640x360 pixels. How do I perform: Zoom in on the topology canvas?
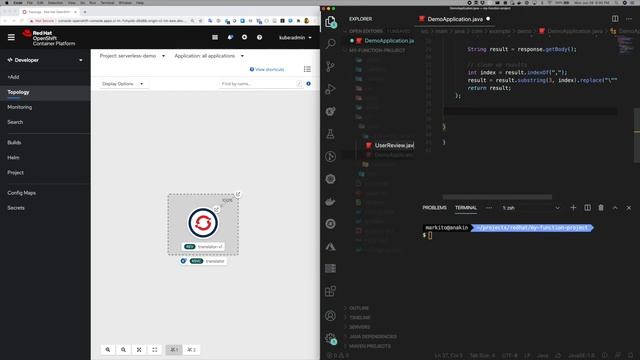pyautogui.click(x=108, y=350)
